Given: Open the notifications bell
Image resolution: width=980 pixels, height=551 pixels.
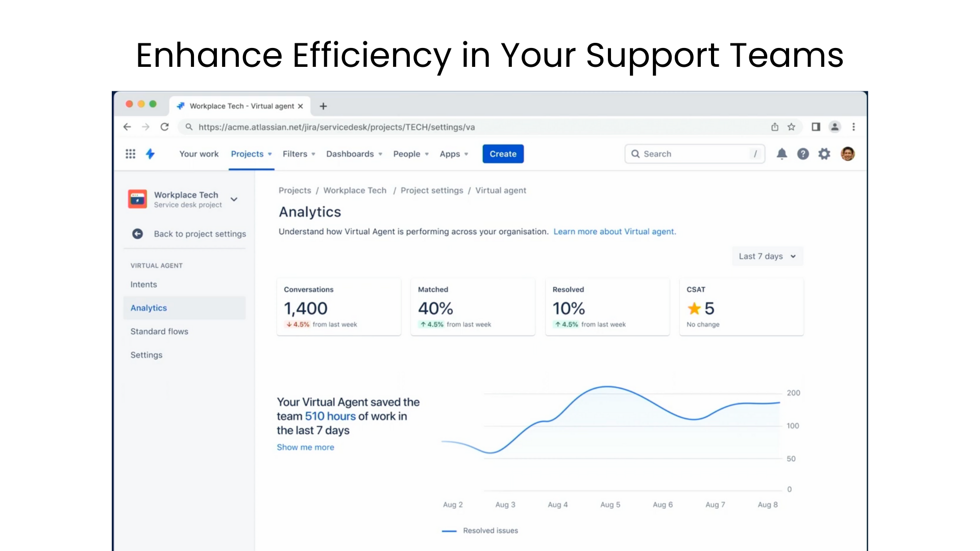Looking at the screenshot, I should 781,154.
